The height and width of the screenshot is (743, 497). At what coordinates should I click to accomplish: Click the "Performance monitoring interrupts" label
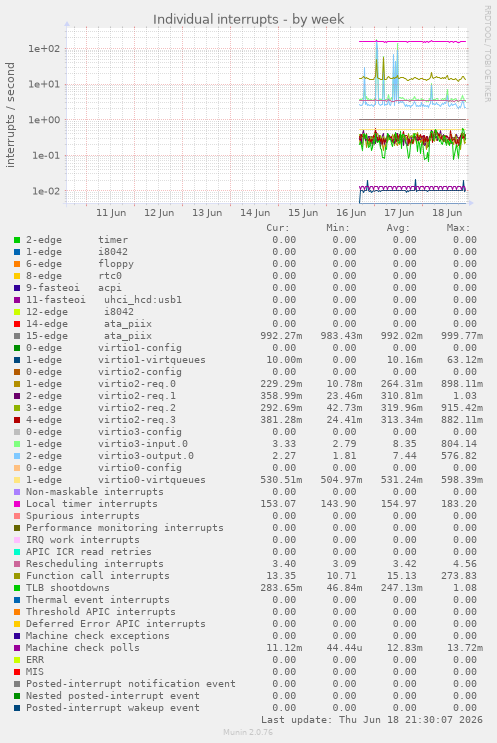point(125,528)
